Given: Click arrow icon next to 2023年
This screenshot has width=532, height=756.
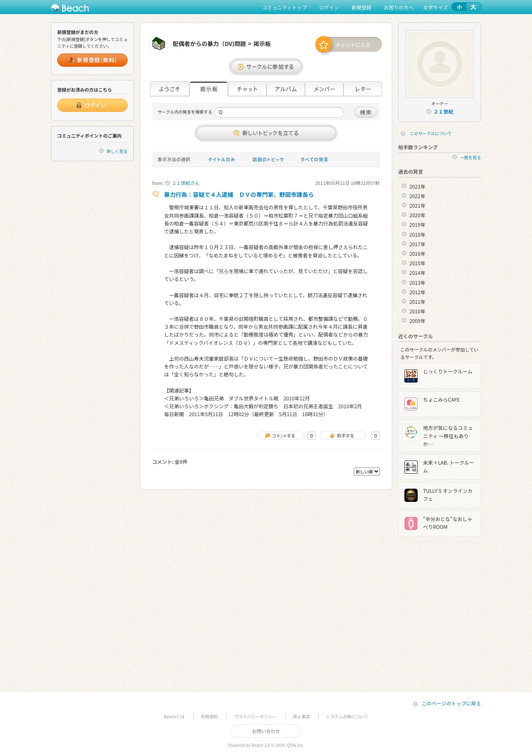Looking at the screenshot, I should (x=404, y=186).
